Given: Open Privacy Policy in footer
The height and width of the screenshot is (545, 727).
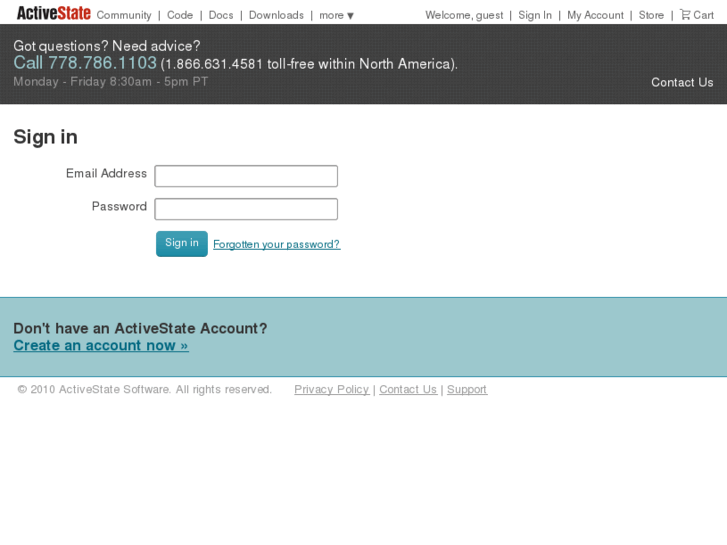Looking at the screenshot, I should (332, 389).
